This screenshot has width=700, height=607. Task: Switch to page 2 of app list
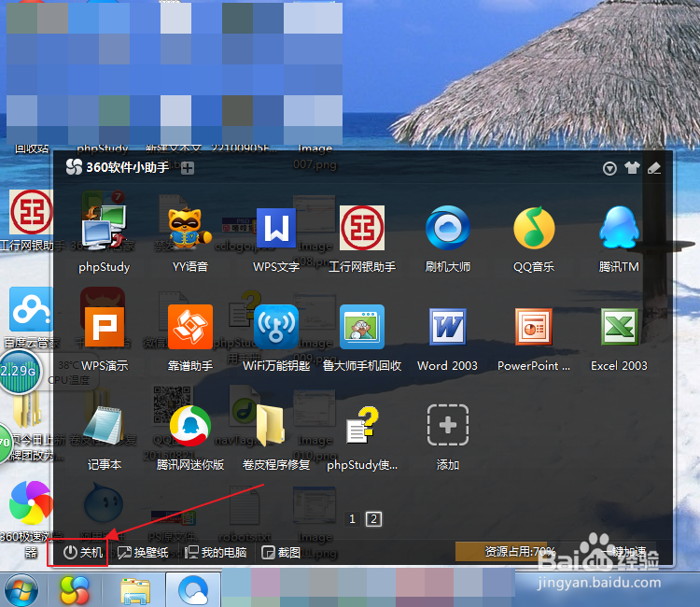coord(373,519)
